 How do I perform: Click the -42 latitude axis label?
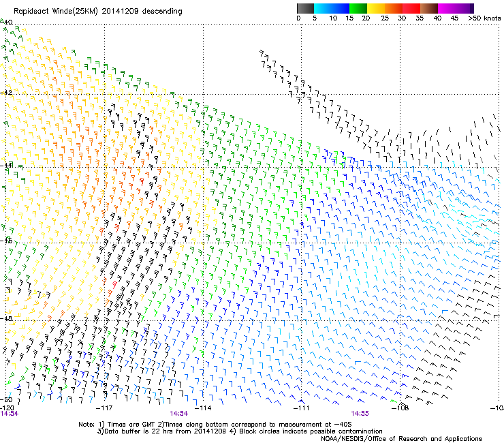click(x=6, y=92)
